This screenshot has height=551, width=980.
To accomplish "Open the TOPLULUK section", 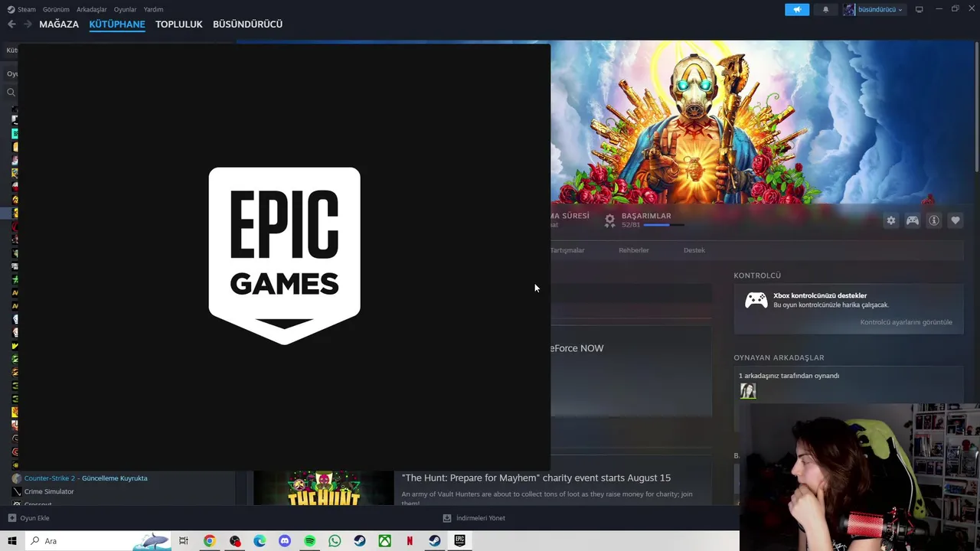I will point(179,24).
